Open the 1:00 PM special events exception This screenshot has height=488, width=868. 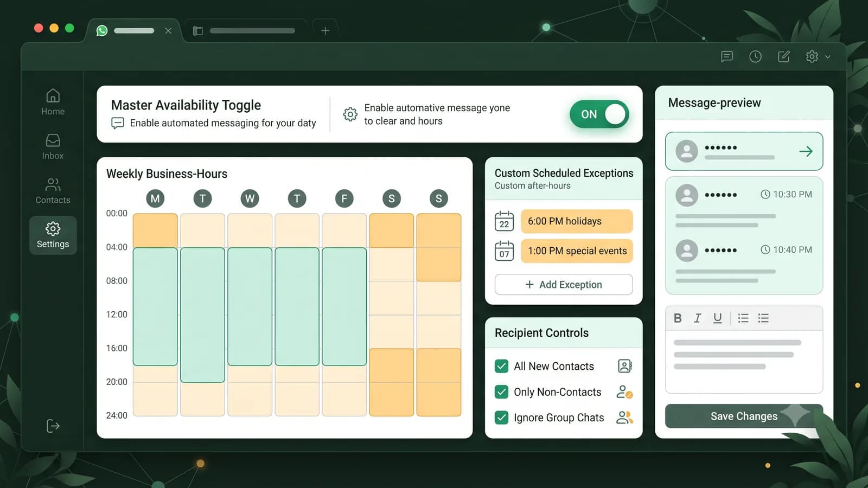click(x=577, y=251)
